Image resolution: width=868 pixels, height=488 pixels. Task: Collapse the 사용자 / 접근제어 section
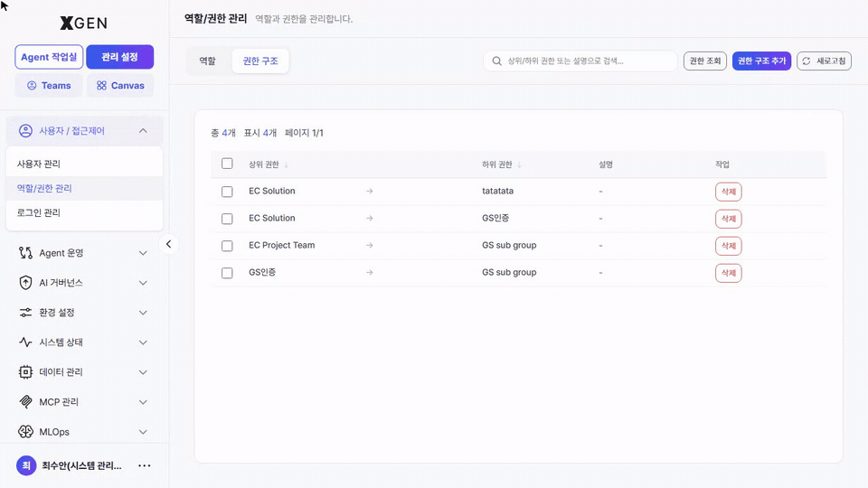(x=143, y=131)
